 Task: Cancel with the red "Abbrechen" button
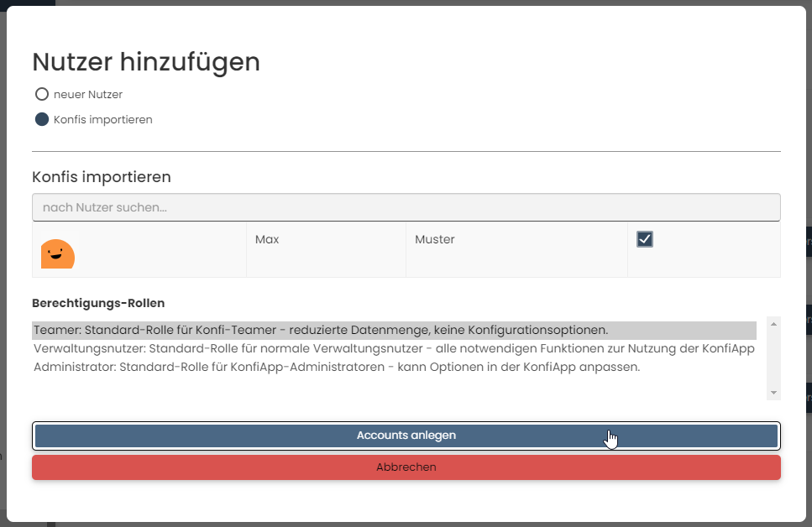pos(406,467)
